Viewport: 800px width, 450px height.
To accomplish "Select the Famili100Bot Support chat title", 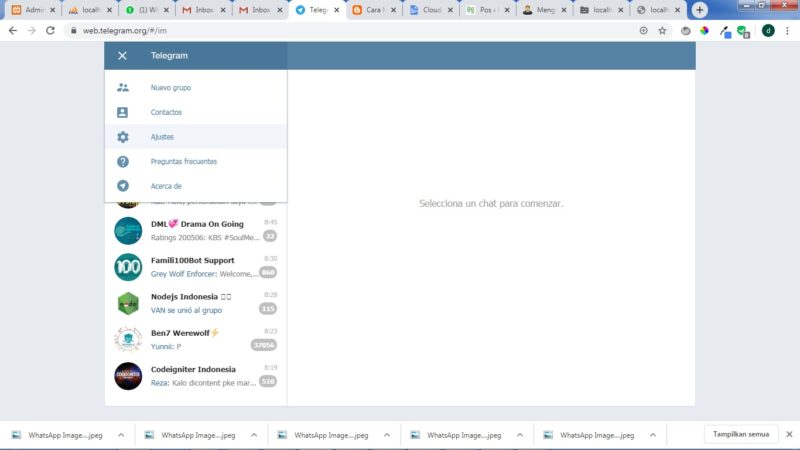I will (x=192, y=260).
